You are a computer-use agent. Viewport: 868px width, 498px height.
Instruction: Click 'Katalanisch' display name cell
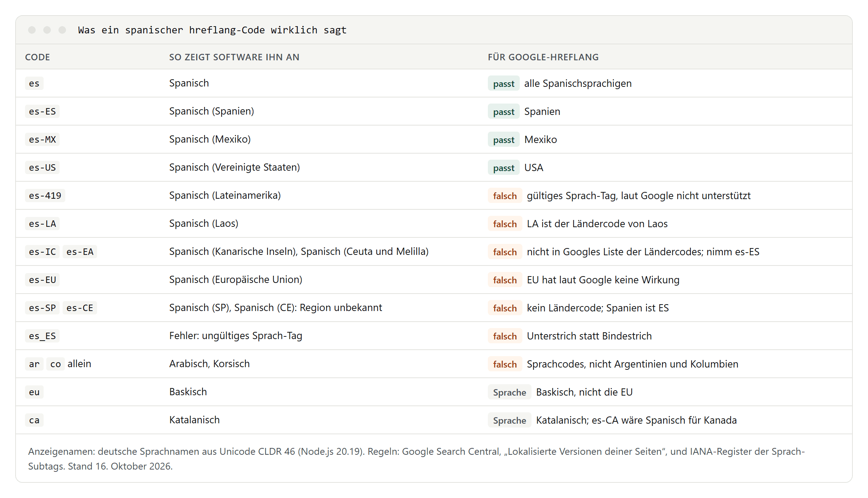point(194,420)
